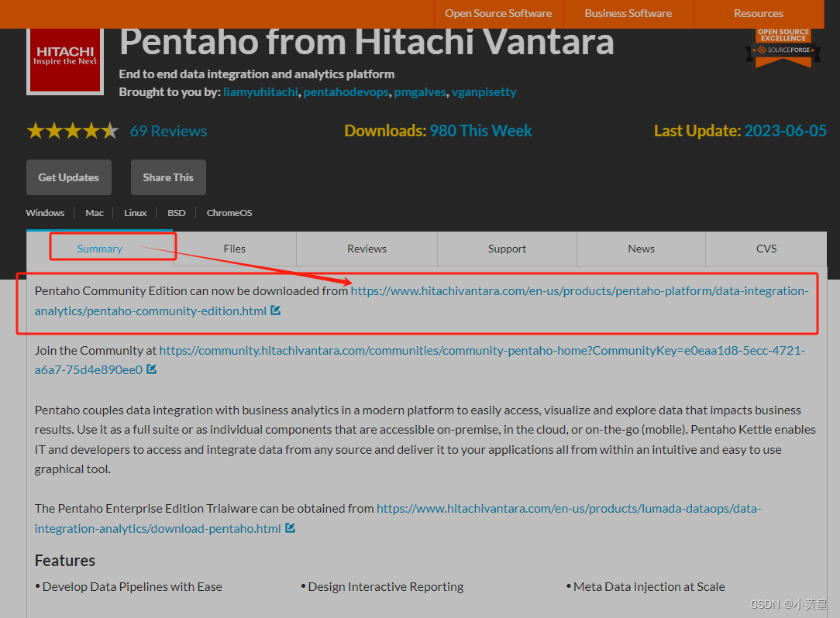
Task: Click the 980 This Week downloads link
Action: [480, 131]
